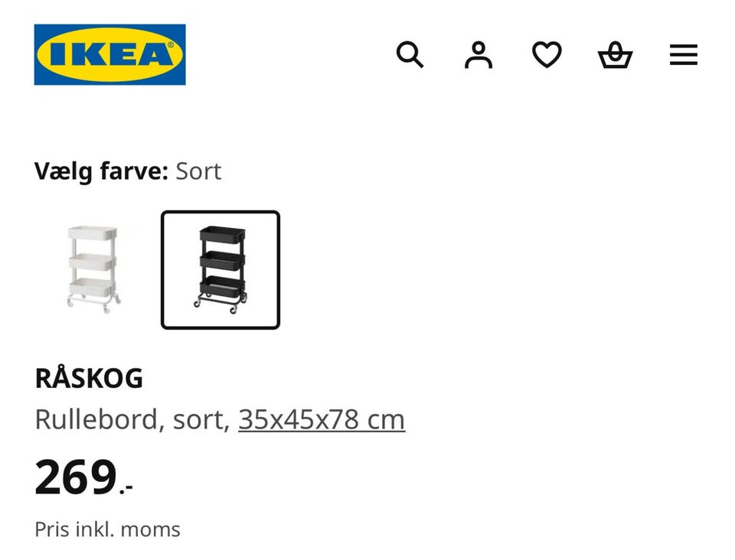The height and width of the screenshot is (560, 735).
Task: Open the 35x45x78 cm dimensions link
Action: coord(322,419)
